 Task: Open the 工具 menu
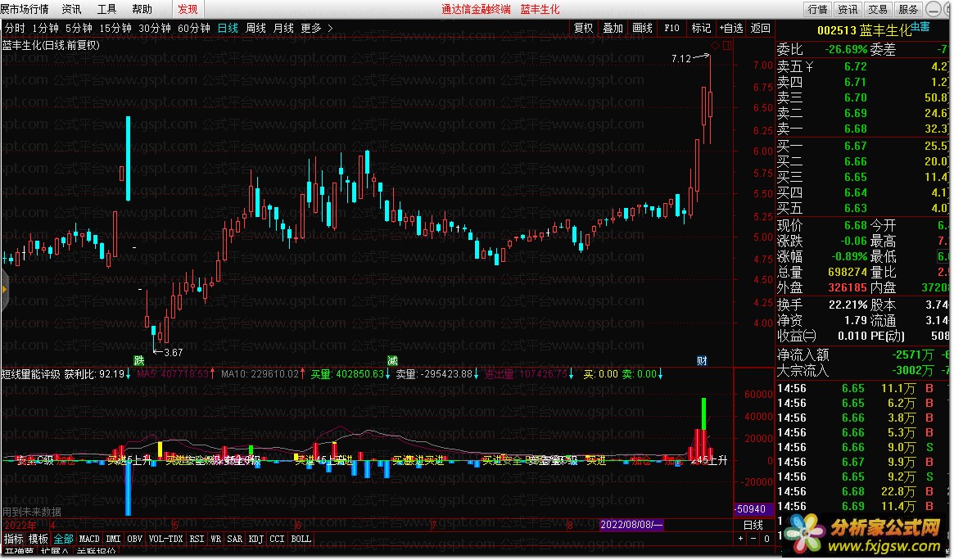106,9
